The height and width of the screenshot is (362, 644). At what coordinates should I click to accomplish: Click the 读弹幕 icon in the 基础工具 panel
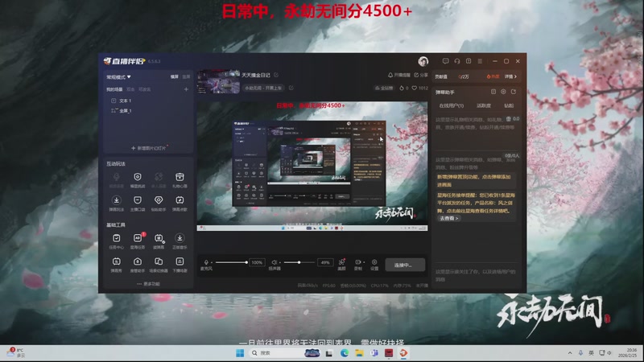point(159,238)
